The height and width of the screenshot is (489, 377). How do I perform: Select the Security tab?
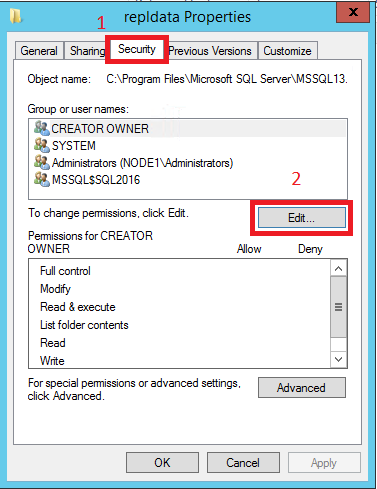point(137,49)
